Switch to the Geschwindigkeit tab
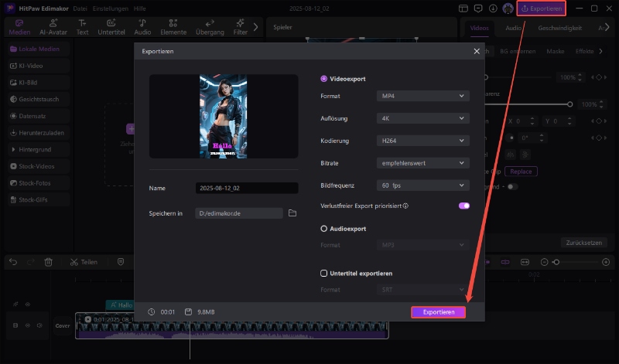This screenshot has width=619, height=364. pos(559,28)
